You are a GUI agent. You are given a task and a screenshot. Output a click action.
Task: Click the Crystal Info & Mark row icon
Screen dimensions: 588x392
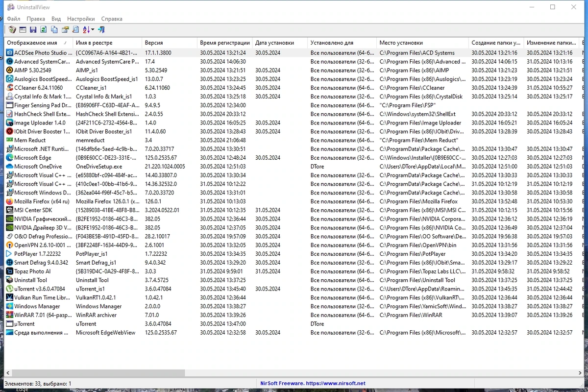point(9,97)
